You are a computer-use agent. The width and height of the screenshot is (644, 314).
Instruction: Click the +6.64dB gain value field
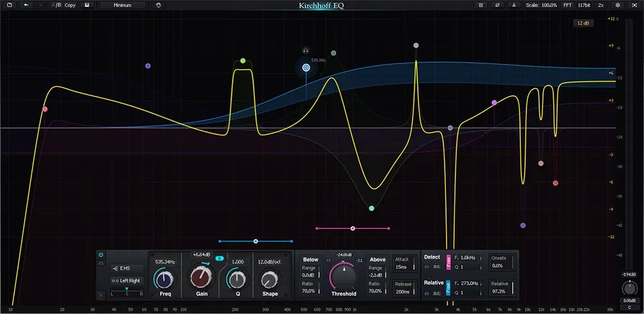click(202, 255)
